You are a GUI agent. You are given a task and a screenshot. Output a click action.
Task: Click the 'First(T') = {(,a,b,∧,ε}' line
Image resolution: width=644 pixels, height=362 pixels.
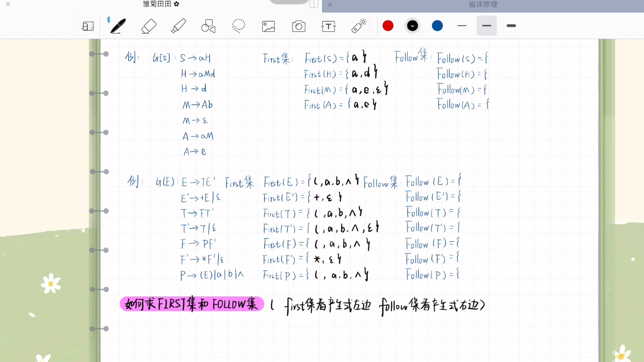tap(321, 228)
